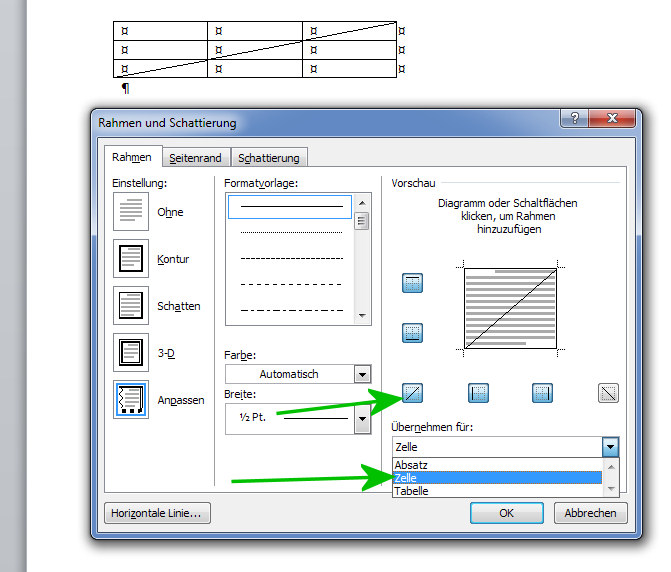Select the Kontur border setting icon
This screenshot has width=671, height=572.
click(x=131, y=258)
